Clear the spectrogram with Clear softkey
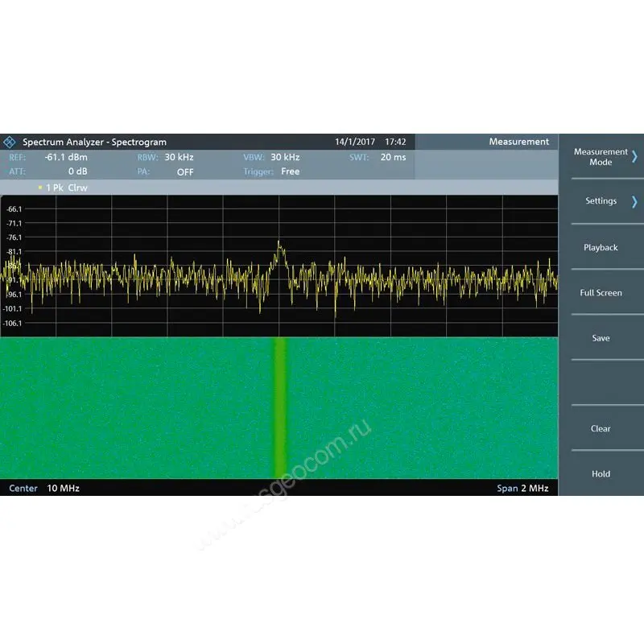The width and height of the screenshot is (644, 644). [601, 429]
